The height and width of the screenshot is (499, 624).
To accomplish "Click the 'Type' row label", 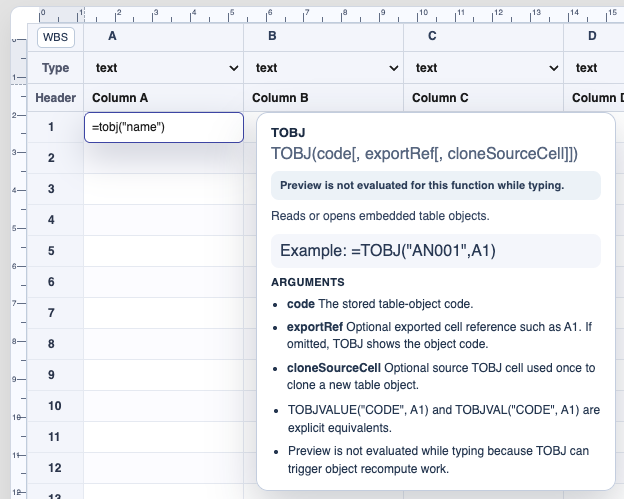I will click(x=55, y=68).
